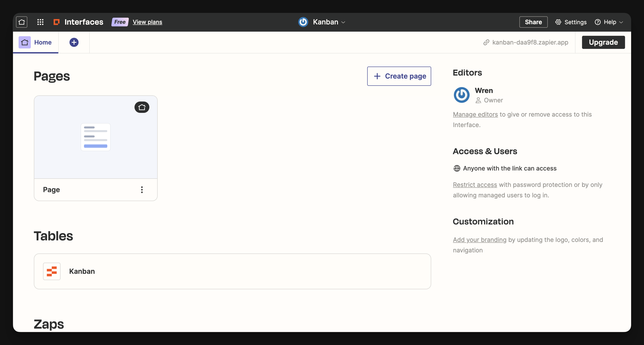Viewport: 644px width, 345px height.
Task: Open the Help dropdown menu
Action: tap(609, 22)
